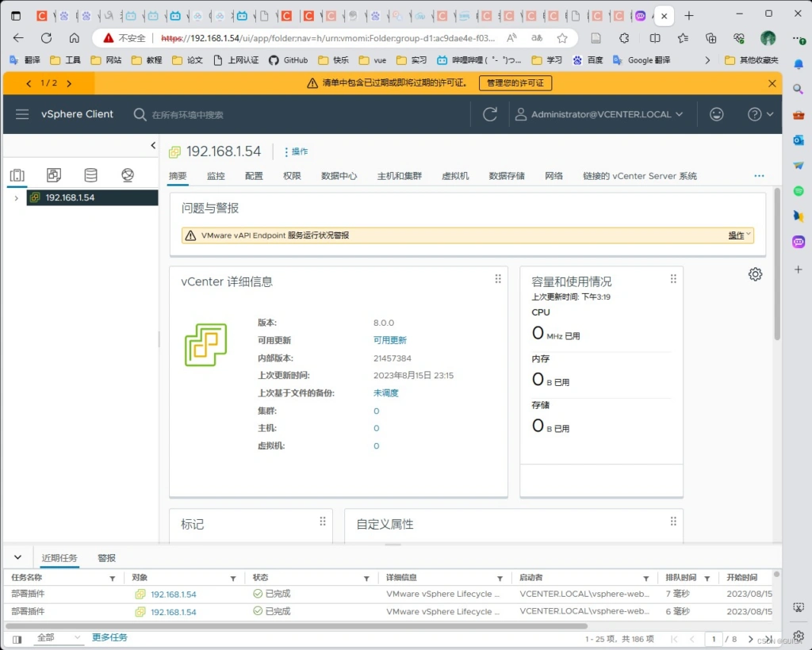Filter the 状态 column
Image resolution: width=812 pixels, height=650 pixels.
366,579
